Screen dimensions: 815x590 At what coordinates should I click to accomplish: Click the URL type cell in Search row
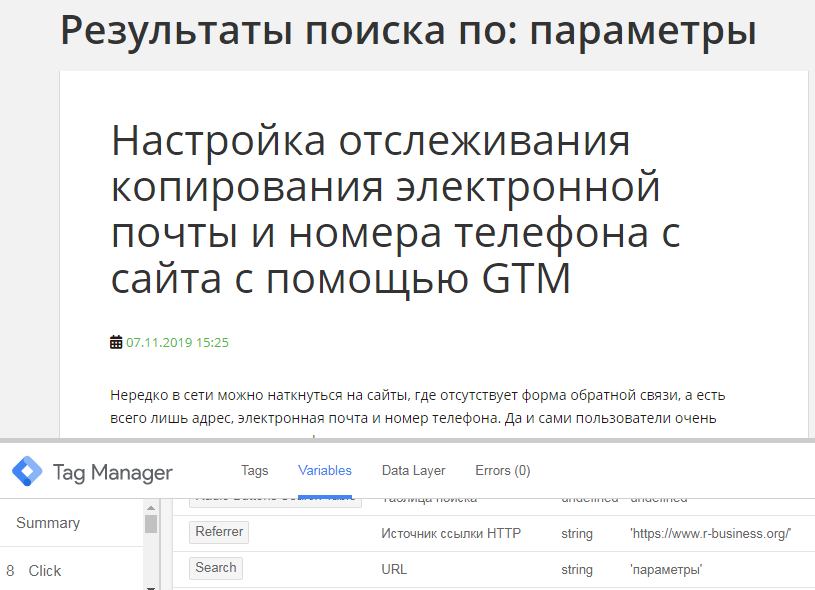pyautogui.click(x=395, y=569)
